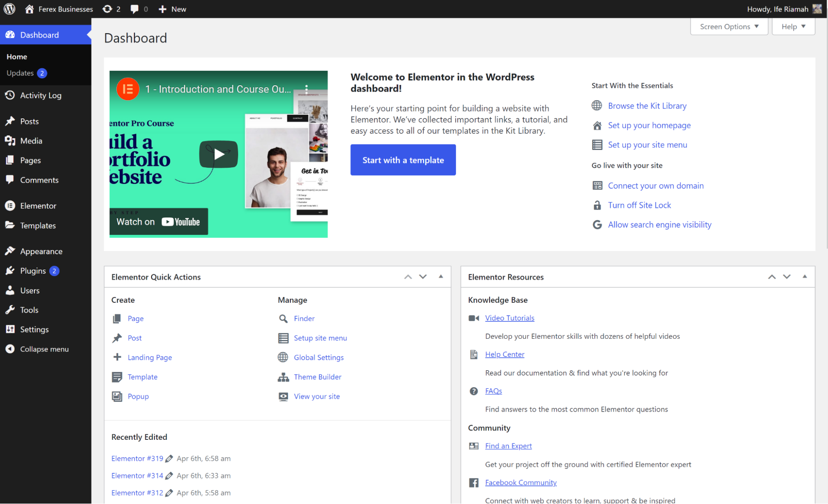The width and height of the screenshot is (828, 504).
Task: Play the Elementor intro video
Action: pyautogui.click(x=219, y=154)
